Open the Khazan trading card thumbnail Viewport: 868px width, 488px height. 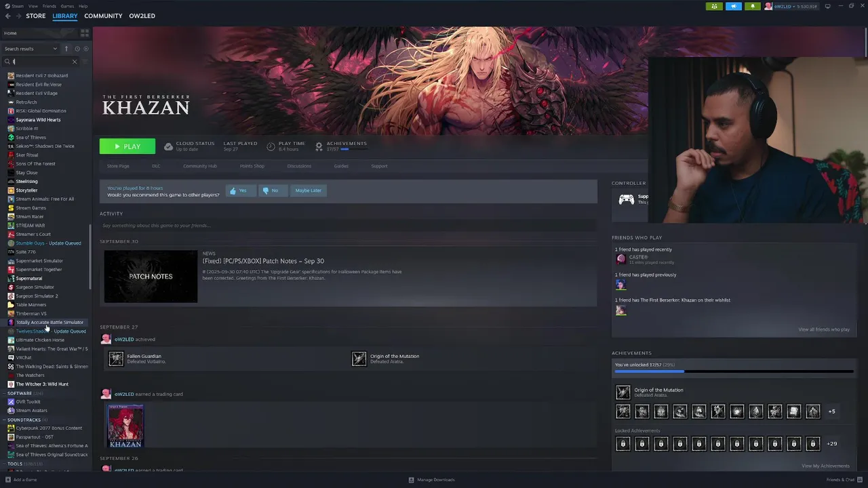tap(125, 426)
